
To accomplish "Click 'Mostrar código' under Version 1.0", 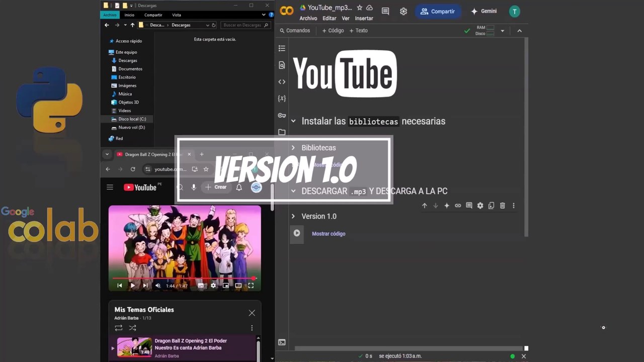I will pos(329,234).
